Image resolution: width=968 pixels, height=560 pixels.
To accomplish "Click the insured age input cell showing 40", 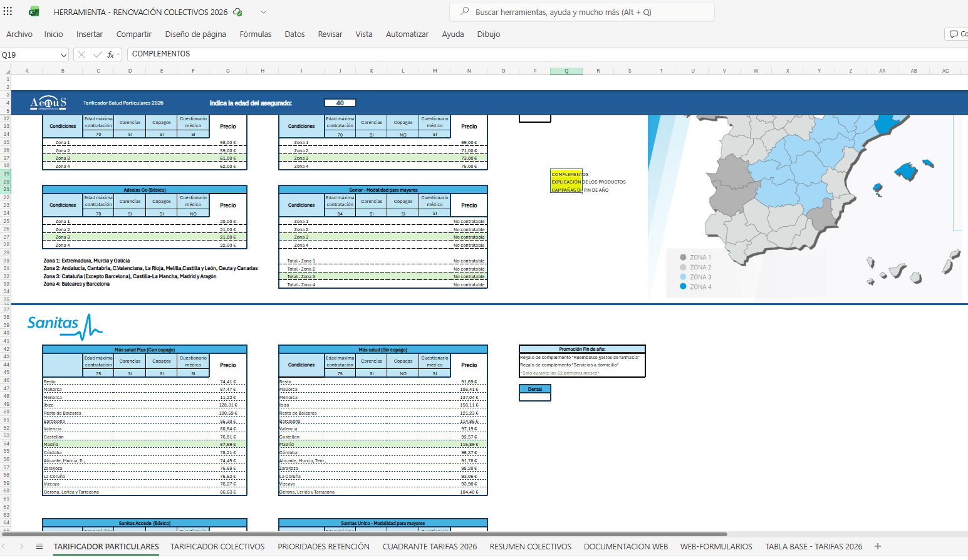I will [x=340, y=103].
